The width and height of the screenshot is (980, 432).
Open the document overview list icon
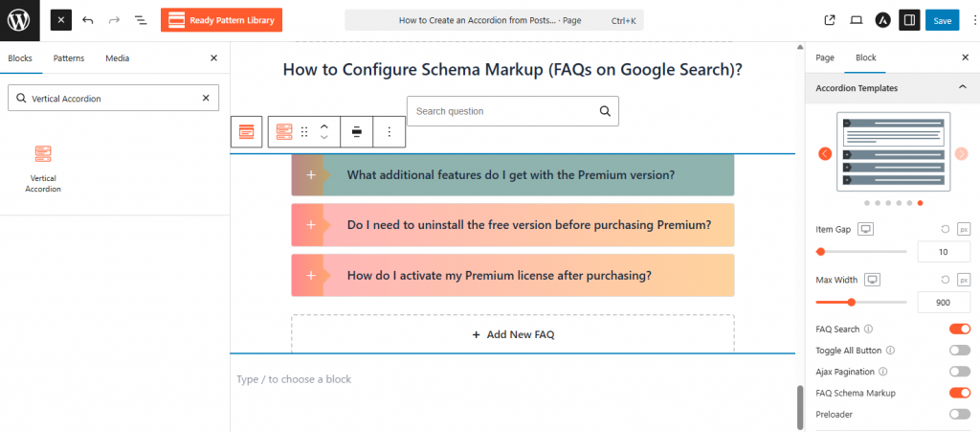pyautogui.click(x=141, y=20)
